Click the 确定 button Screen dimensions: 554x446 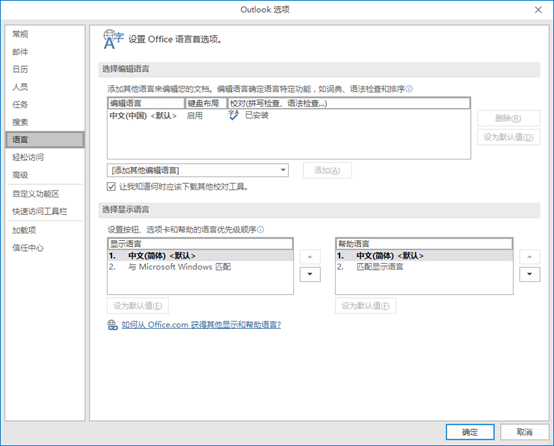click(x=470, y=432)
